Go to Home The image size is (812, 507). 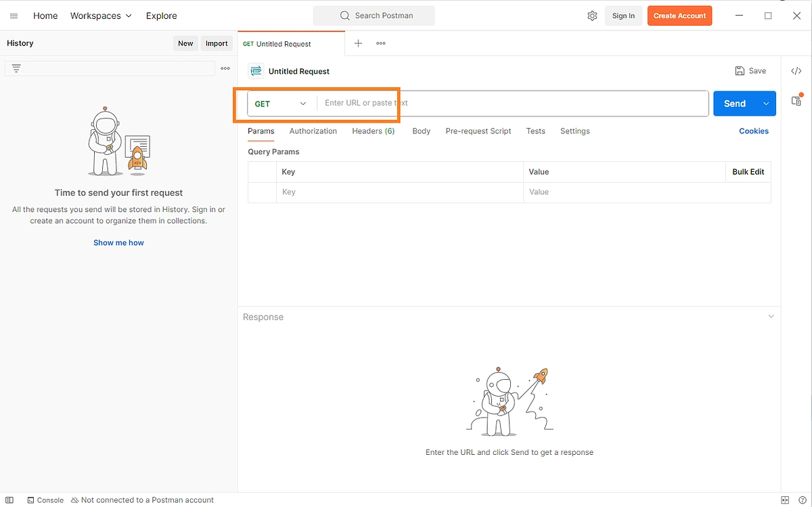(45, 16)
